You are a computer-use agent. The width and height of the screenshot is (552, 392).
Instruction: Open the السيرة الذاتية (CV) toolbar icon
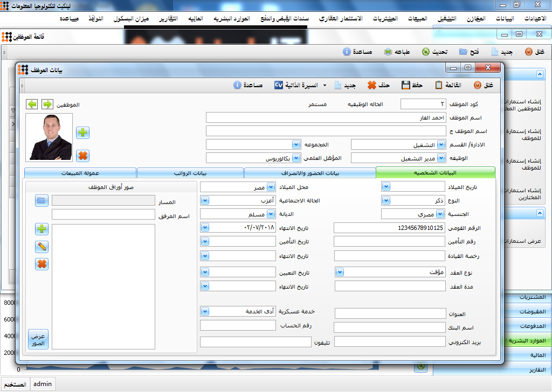pyautogui.click(x=279, y=85)
